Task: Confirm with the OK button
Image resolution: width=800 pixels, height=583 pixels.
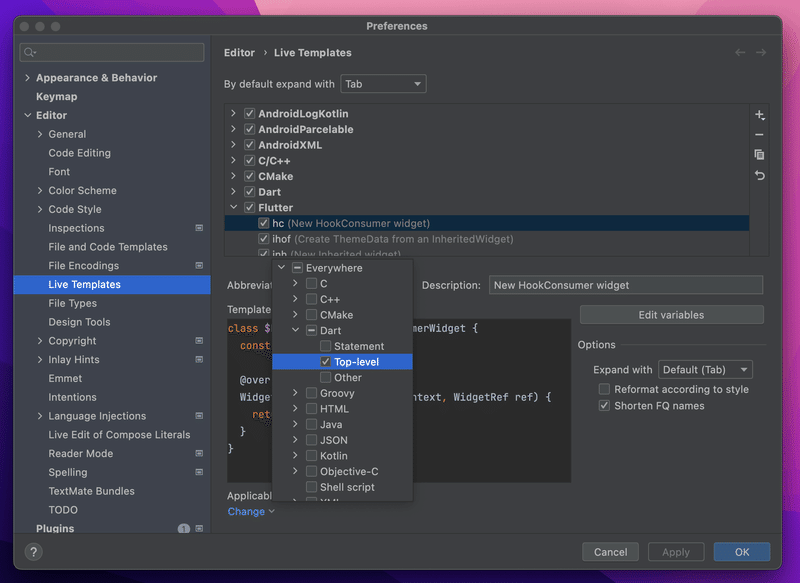Action: pos(742,552)
